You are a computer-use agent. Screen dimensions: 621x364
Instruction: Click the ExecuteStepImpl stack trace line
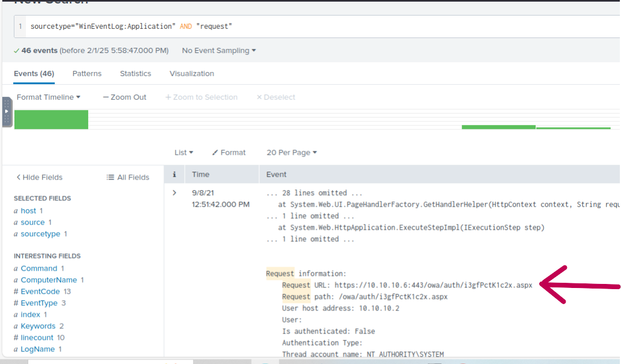point(411,227)
